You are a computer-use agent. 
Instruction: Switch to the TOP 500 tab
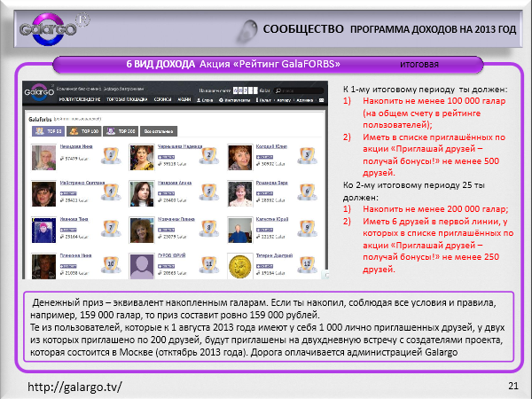121,131
